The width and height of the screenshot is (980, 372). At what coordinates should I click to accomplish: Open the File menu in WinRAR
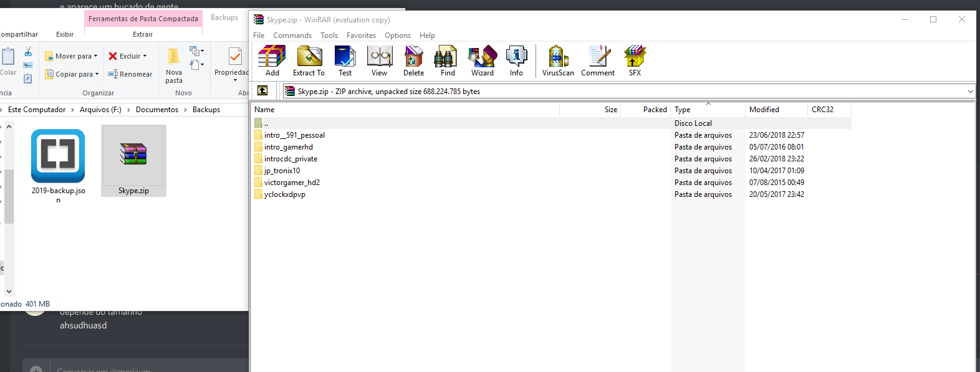tap(259, 36)
